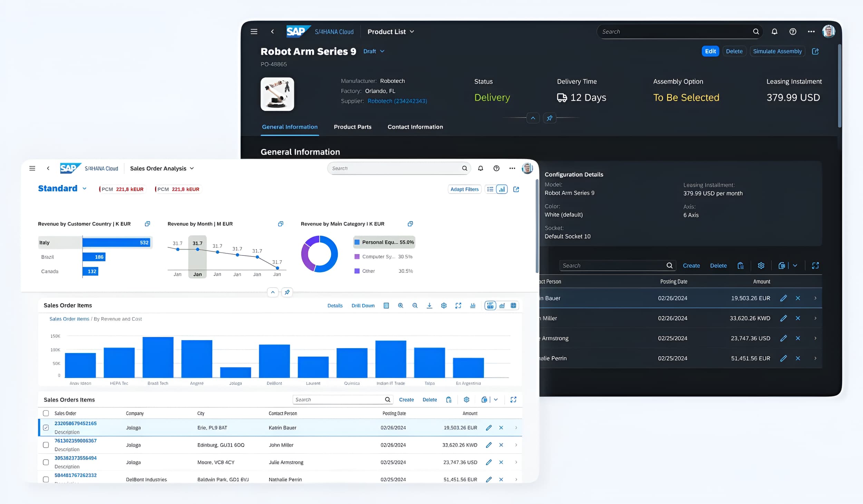The image size is (863, 504).
Task: Toggle table view in Sales Order Items toolbar
Action: click(513, 306)
